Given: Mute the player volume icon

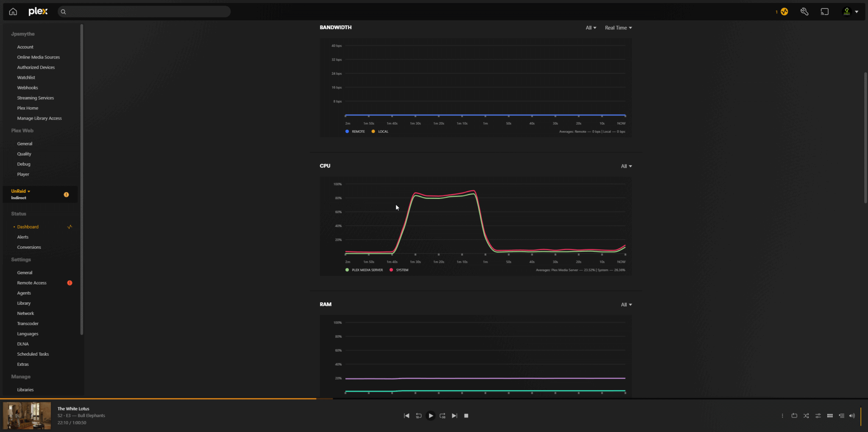Looking at the screenshot, I should point(852,416).
